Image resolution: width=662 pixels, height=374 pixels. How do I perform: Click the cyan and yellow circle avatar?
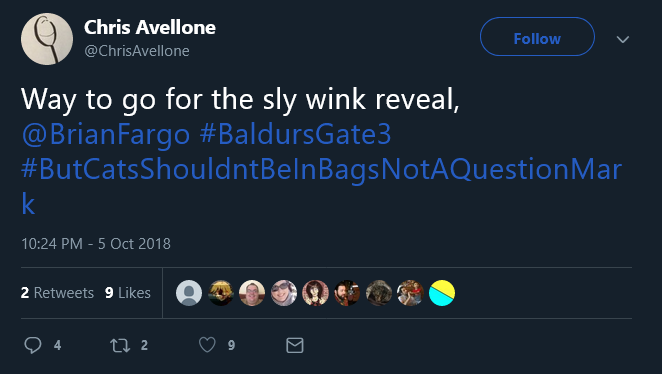442,293
